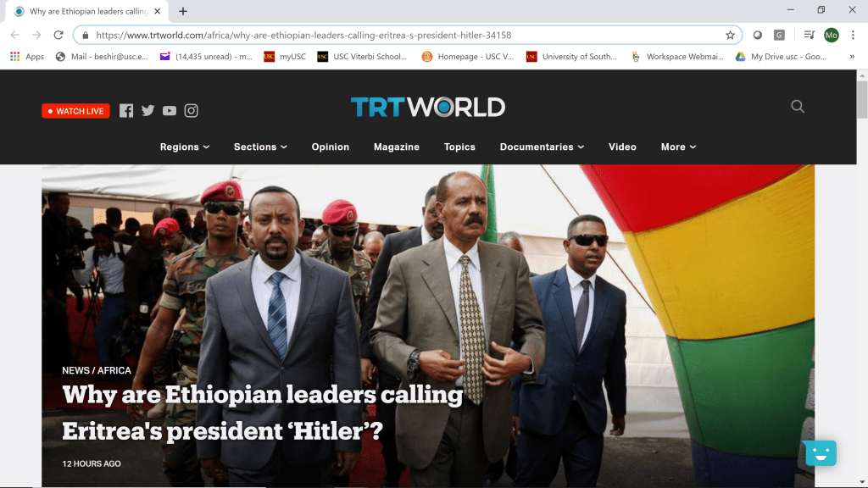Expand the Regions dropdown
Viewport: 868px width, 488px height.
point(184,147)
